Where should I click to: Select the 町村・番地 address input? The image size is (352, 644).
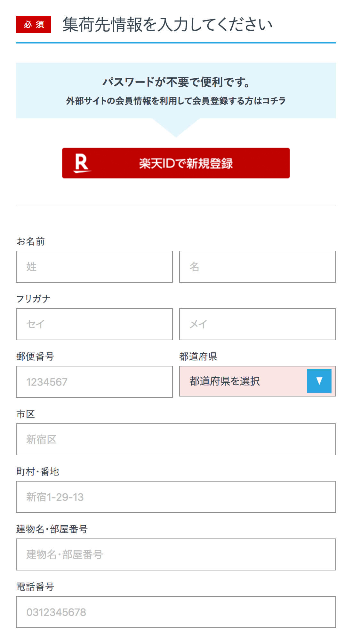pos(176,497)
